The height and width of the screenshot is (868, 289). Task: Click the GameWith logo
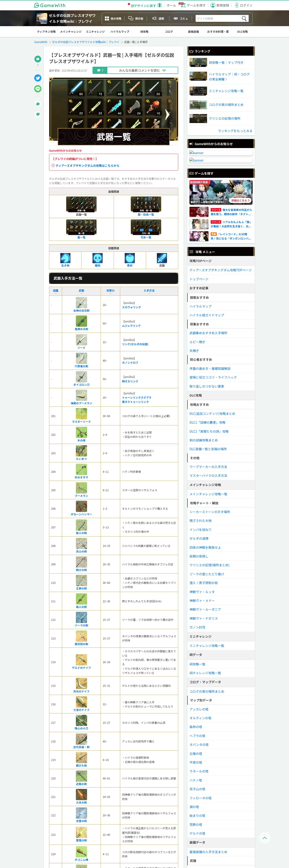[x=50, y=5]
